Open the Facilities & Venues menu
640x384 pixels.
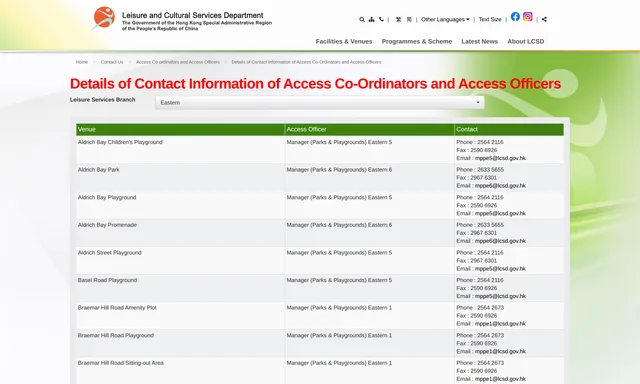coord(344,41)
